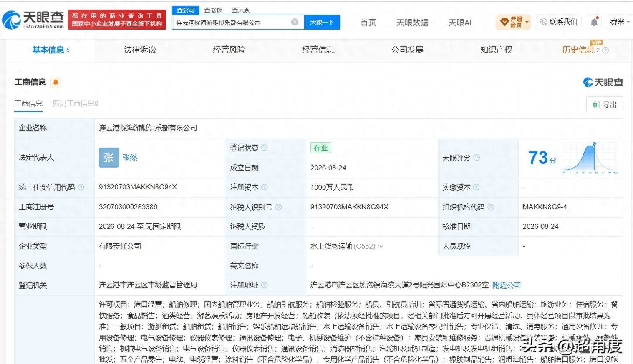Screen dimensions: 633x364
Task: Click the 连云港市连云区市场监督管理局 registration authority
Action: [x=148, y=285]
